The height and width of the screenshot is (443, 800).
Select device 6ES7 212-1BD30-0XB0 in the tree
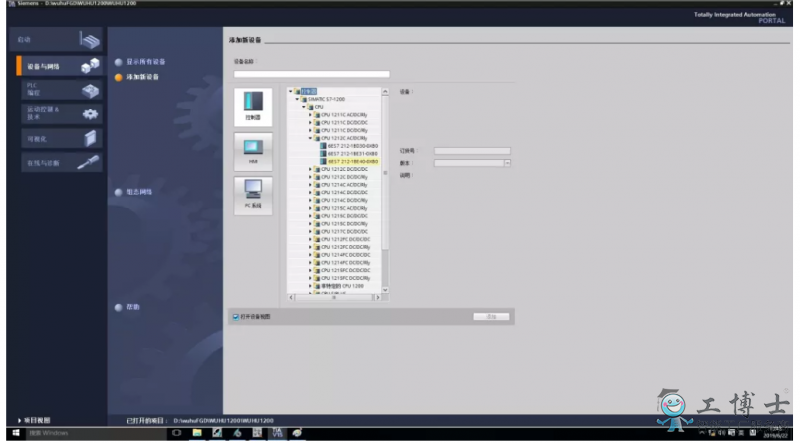pyautogui.click(x=353, y=146)
